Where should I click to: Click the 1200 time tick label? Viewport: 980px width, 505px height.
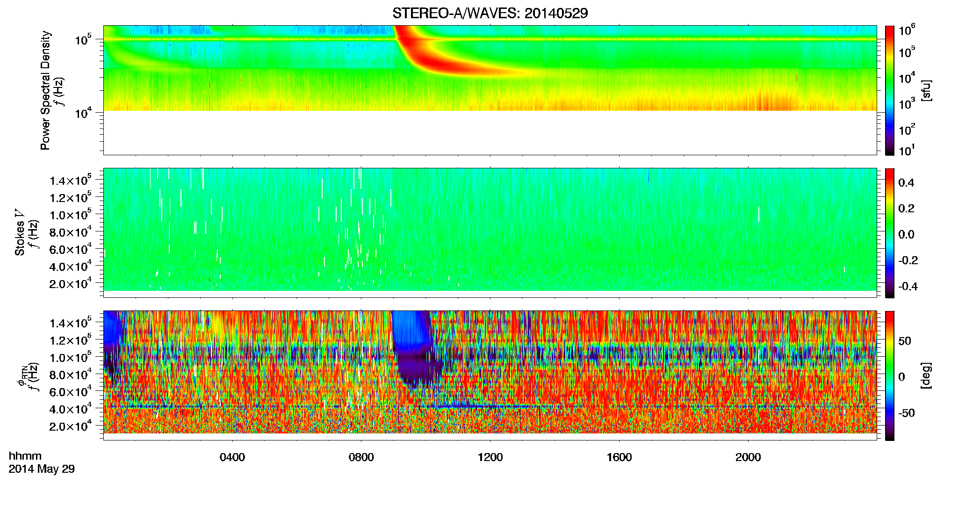(490, 457)
